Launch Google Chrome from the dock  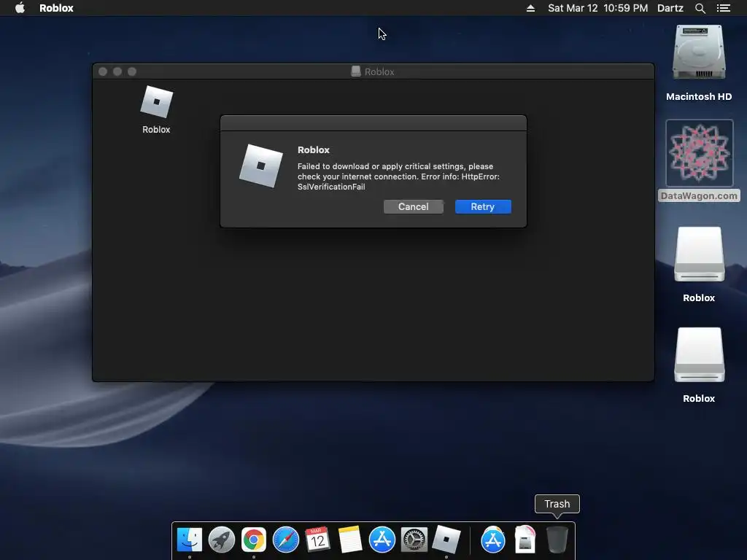click(253, 540)
